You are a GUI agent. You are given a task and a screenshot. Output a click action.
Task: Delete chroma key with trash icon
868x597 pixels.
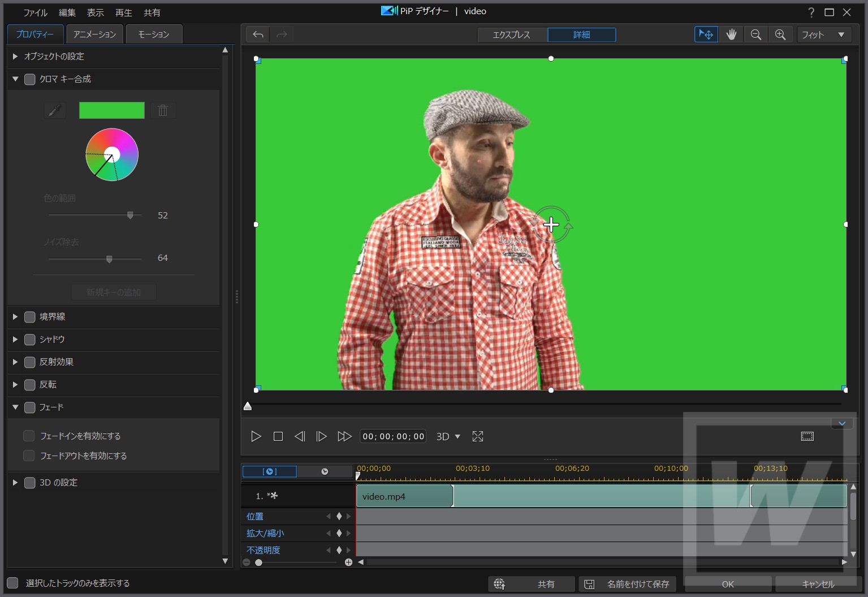pyautogui.click(x=163, y=110)
